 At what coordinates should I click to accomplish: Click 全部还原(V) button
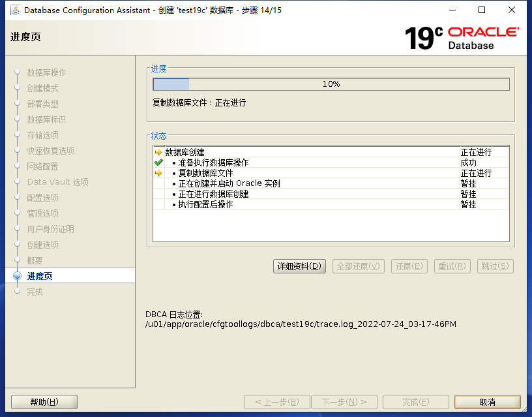tap(359, 266)
